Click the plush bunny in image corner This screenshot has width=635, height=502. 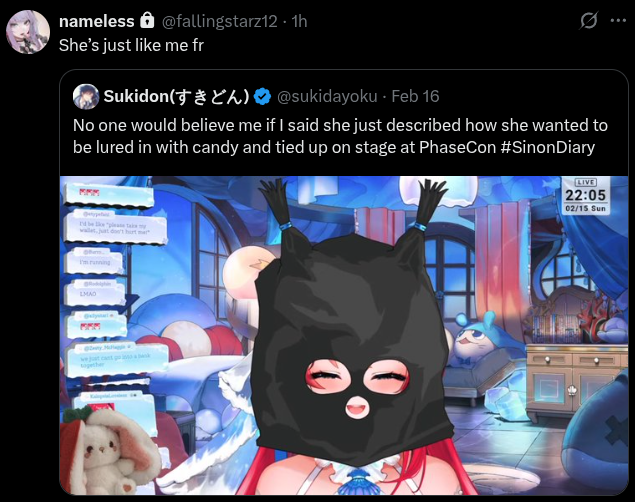point(107,451)
